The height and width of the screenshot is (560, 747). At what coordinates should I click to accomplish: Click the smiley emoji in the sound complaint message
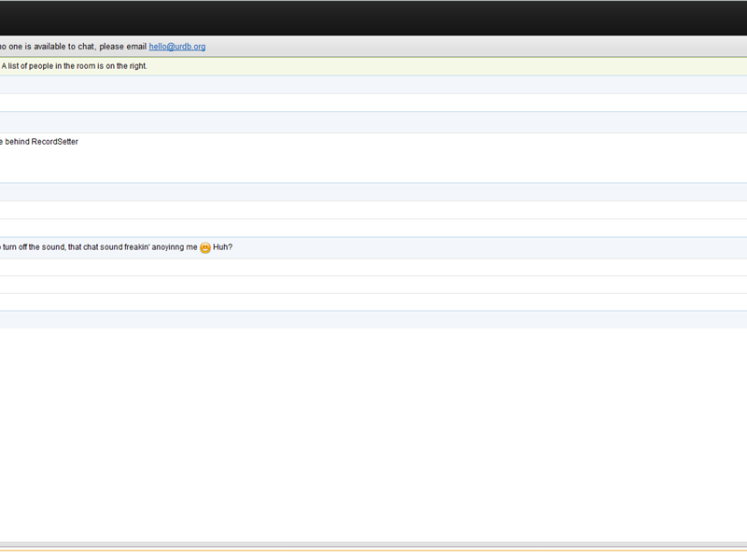[205, 246]
